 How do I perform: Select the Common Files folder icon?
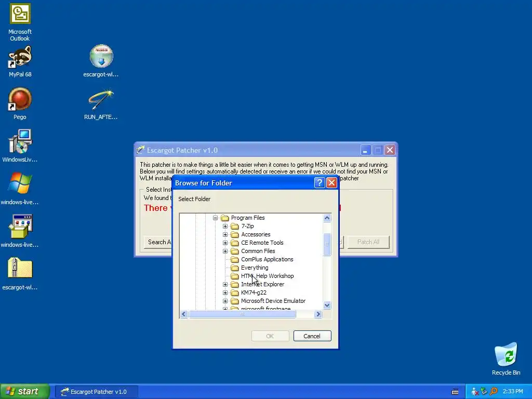235,251
